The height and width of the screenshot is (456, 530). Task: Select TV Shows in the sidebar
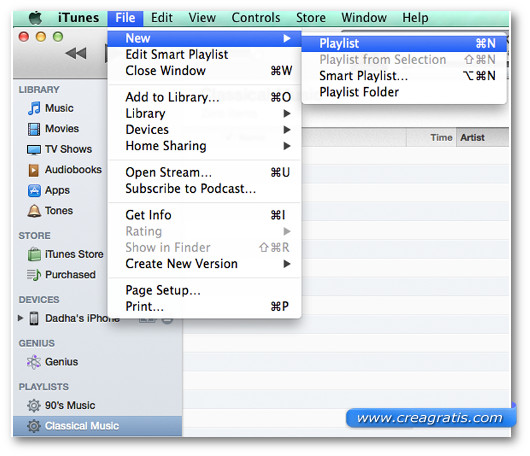(x=69, y=149)
